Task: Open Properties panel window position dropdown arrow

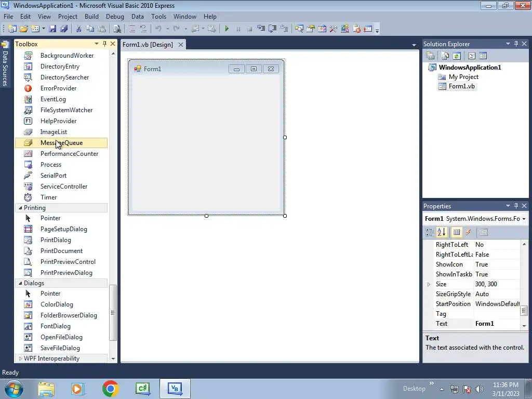Action: (x=508, y=206)
